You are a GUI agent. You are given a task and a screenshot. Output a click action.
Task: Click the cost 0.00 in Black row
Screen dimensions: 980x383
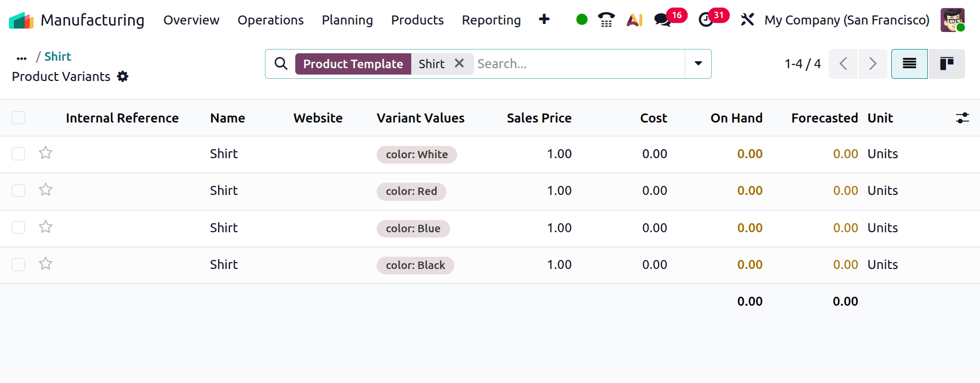pyautogui.click(x=654, y=265)
